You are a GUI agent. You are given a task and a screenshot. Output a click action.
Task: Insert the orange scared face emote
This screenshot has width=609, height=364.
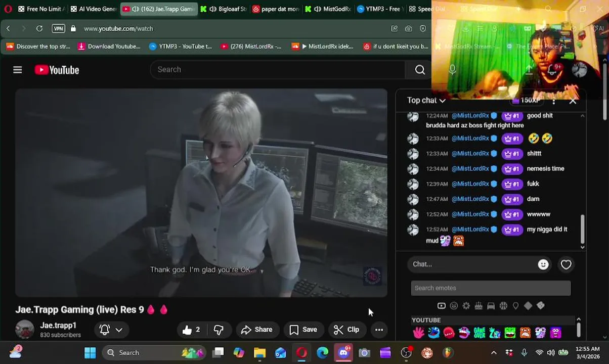pos(525,332)
